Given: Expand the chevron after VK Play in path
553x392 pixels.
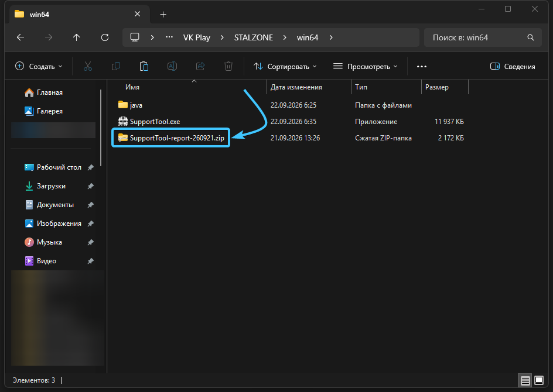Looking at the screenshot, I should click(222, 37).
